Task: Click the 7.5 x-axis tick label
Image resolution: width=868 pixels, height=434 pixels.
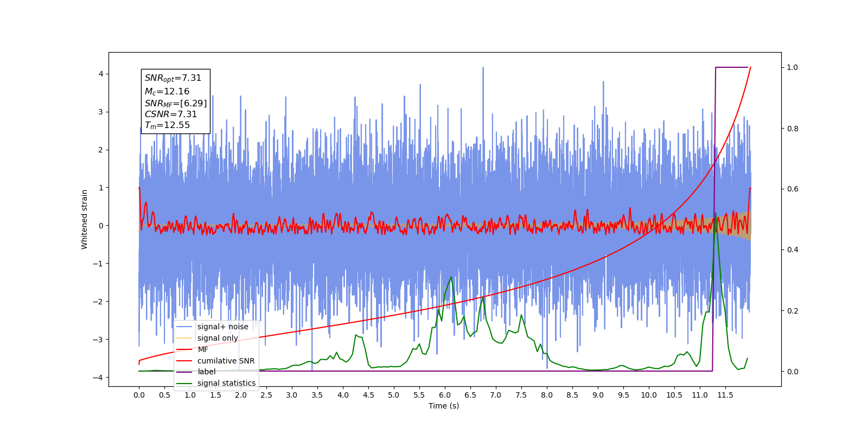Action: coord(521,395)
